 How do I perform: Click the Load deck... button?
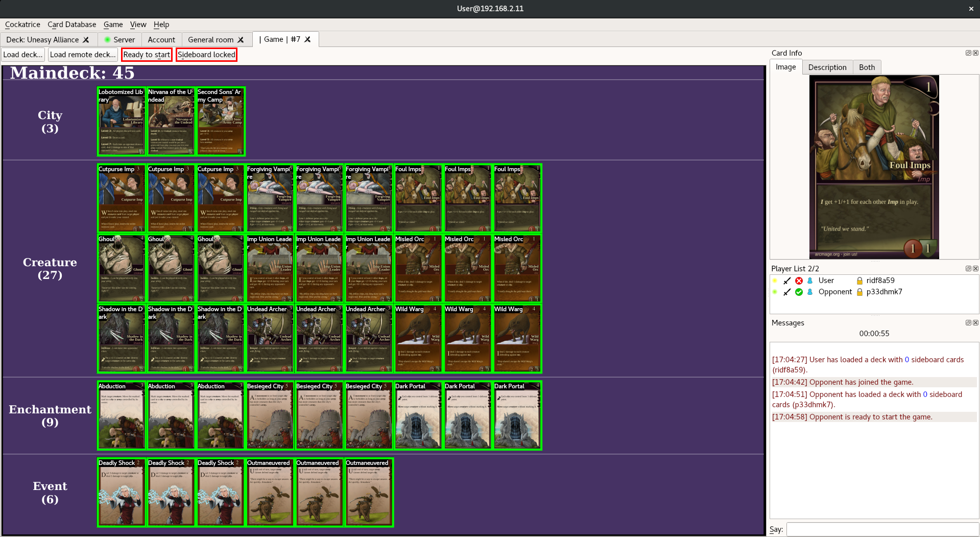click(23, 55)
